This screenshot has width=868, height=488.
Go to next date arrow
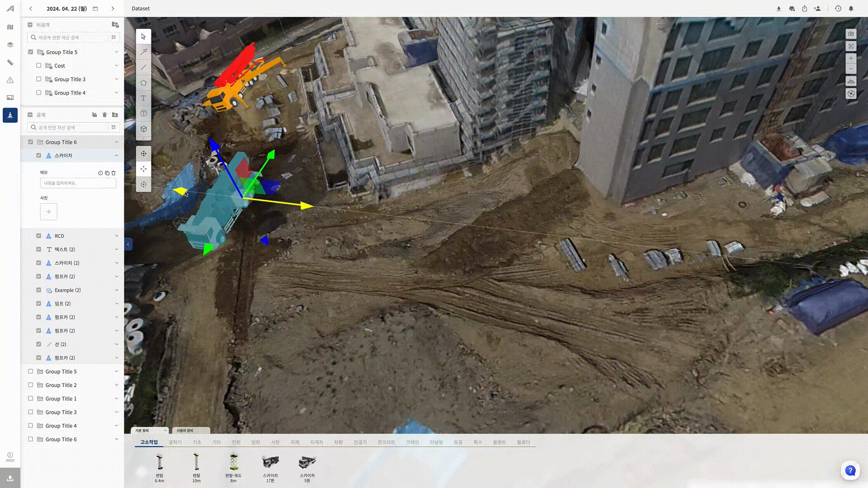point(113,9)
